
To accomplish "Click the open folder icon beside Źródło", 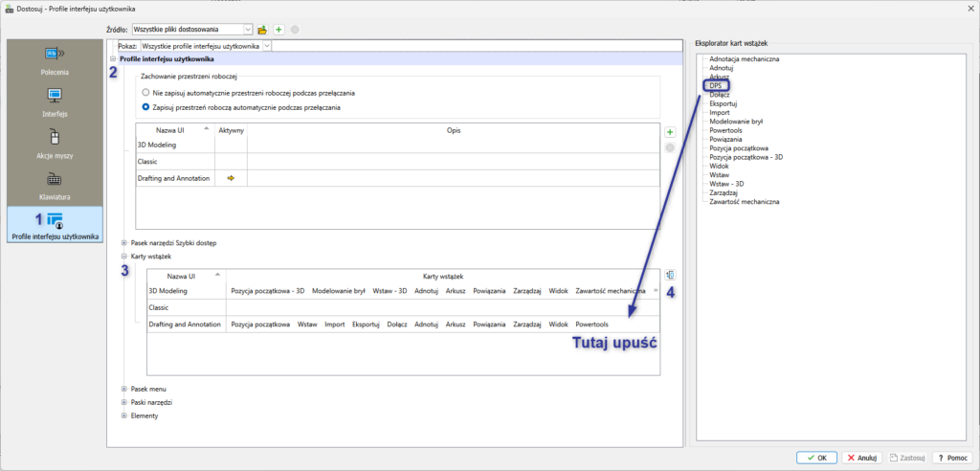I will tap(262, 30).
